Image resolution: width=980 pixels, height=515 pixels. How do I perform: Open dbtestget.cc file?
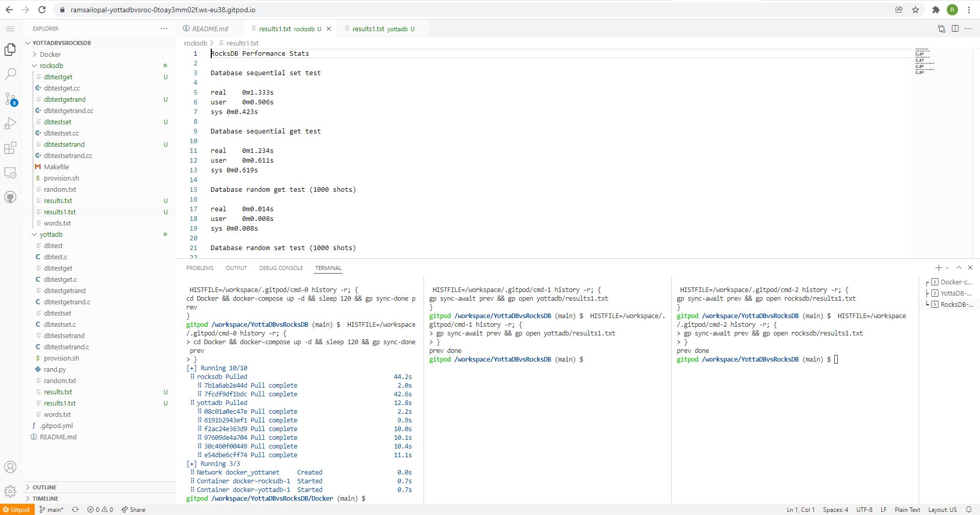coord(62,88)
